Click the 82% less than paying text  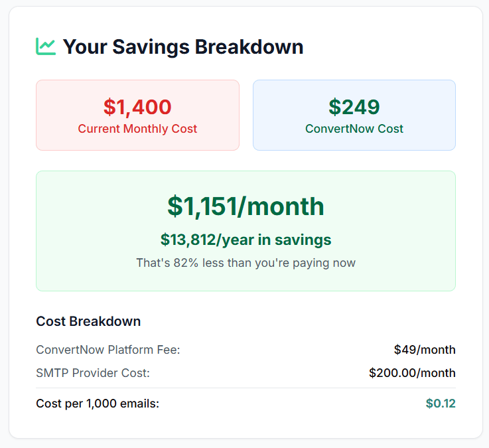pyautogui.click(x=245, y=263)
